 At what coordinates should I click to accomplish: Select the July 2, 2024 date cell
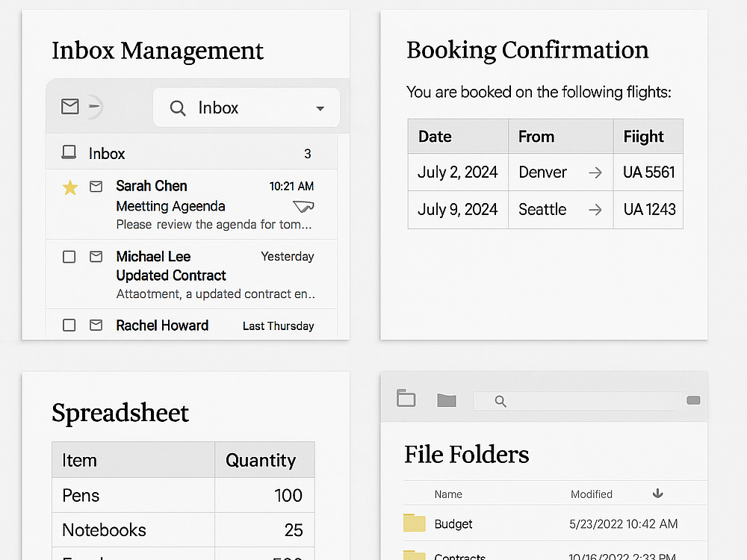(458, 172)
